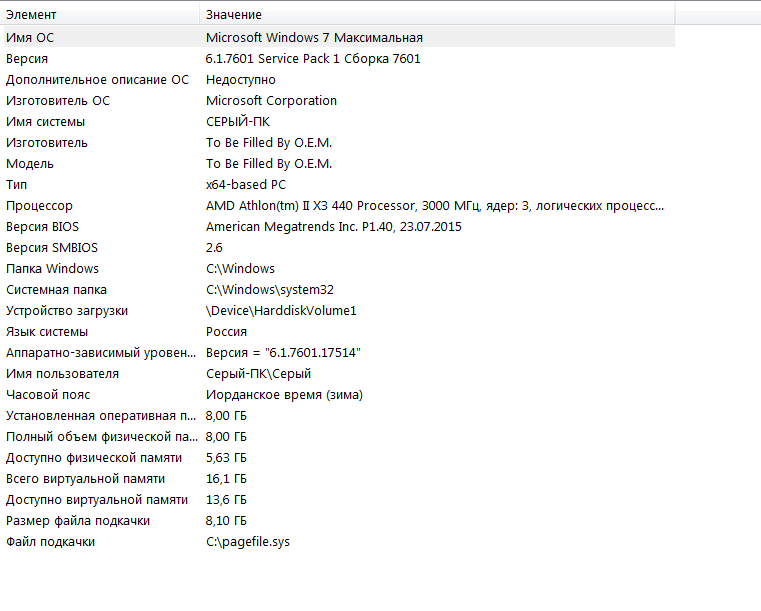Select the "Устройство загрузки" row
Viewport: 761px width, 611px height.
tap(67, 310)
